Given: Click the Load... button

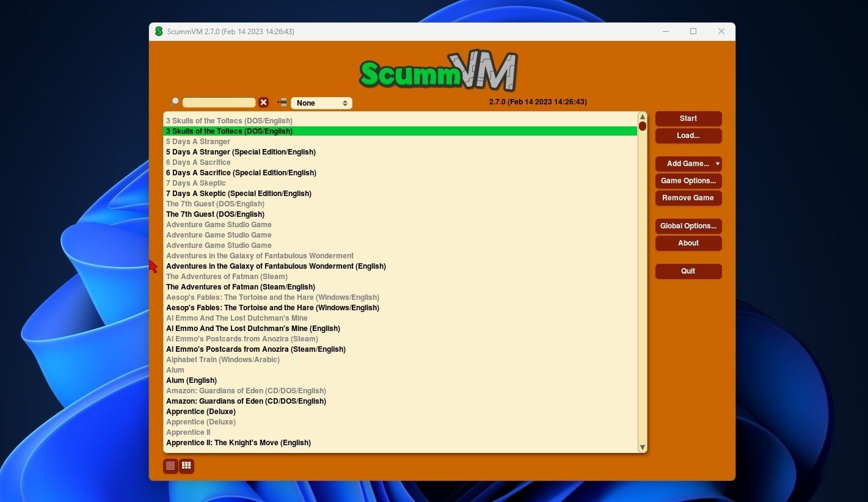Looking at the screenshot, I should pos(688,136).
